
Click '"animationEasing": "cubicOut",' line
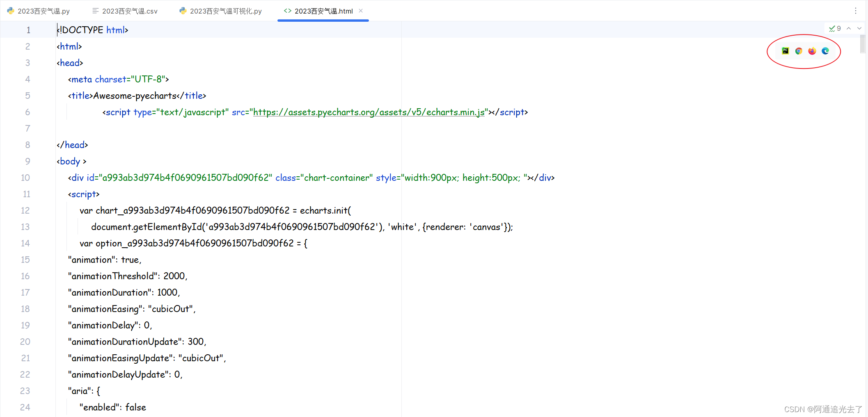pos(132,309)
